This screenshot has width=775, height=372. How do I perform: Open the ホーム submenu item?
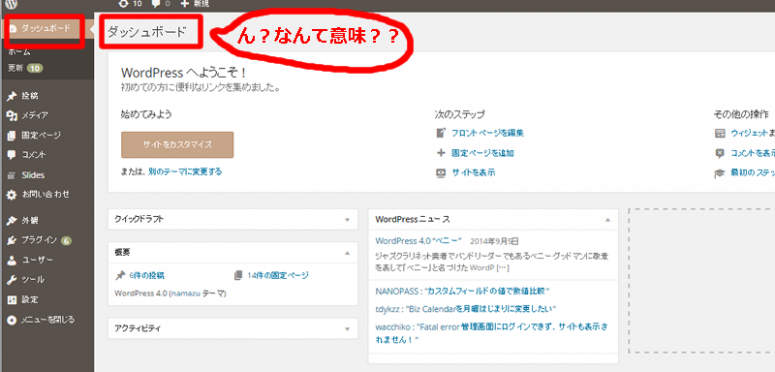click(x=20, y=52)
